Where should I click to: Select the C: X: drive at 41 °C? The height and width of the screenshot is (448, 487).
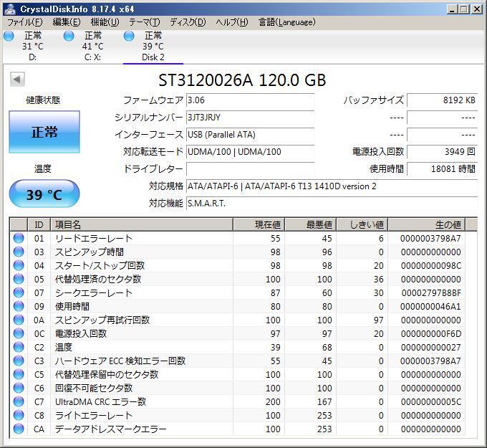coord(93,47)
